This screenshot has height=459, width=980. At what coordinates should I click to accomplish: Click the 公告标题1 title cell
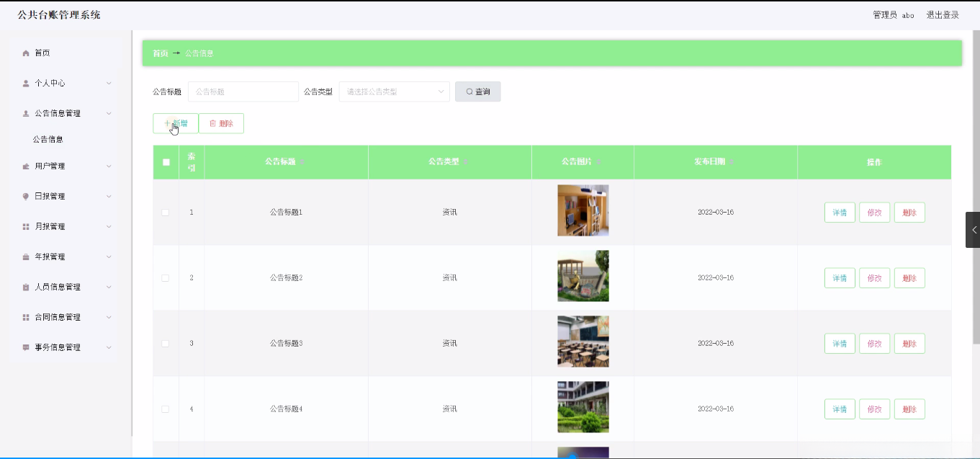click(x=286, y=213)
